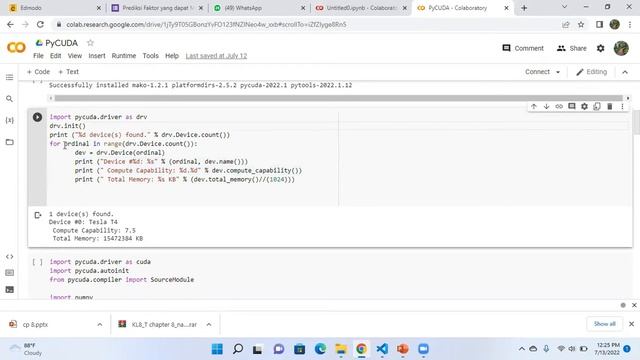The image size is (640, 360).
Task: Mirror the cell in a tab
Action: pos(597,107)
